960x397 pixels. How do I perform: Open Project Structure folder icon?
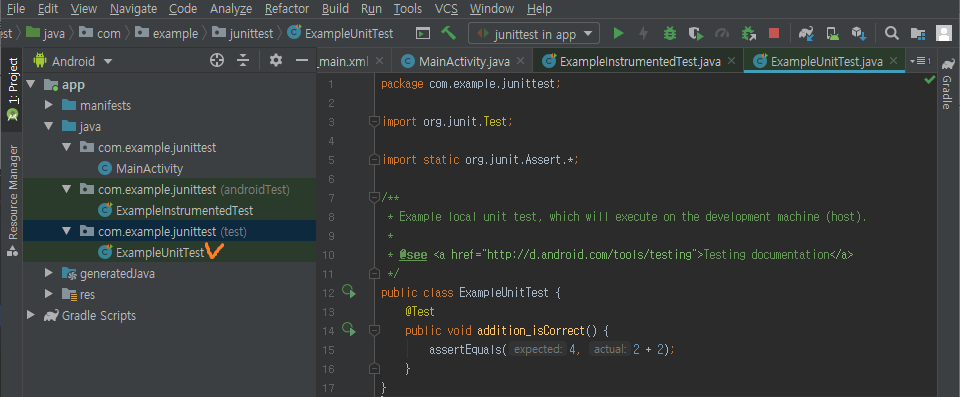point(917,34)
